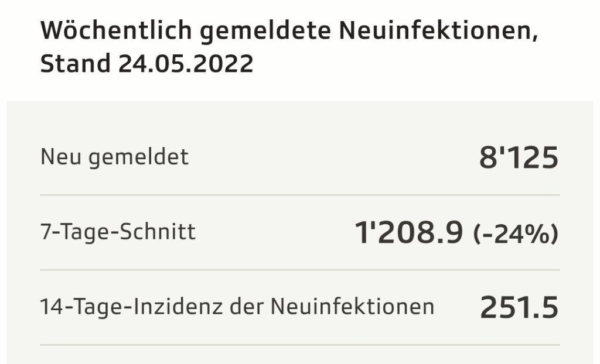
Task: Click the word "Stand" in the title
Action: [75, 64]
